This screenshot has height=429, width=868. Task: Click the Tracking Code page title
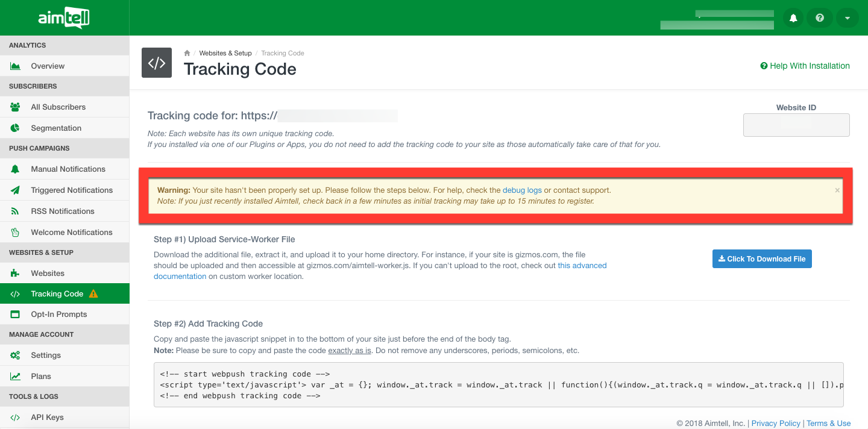240,69
